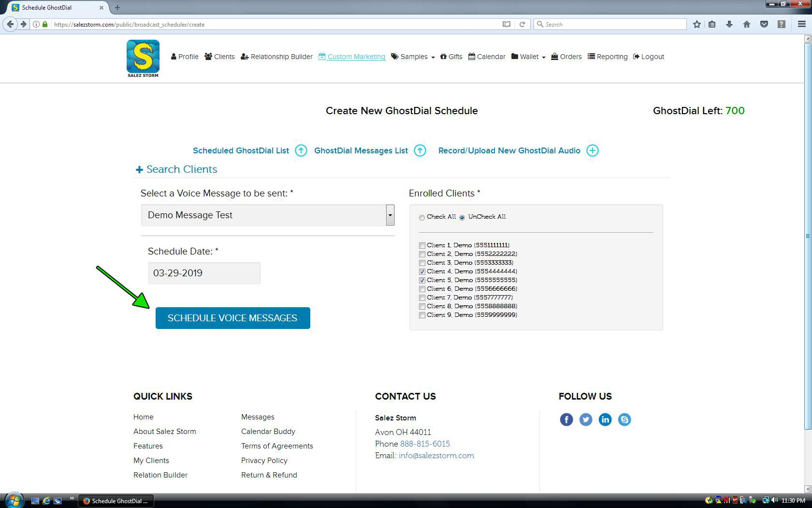Select the Check All radio button
This screenshot has width=812, height=508.
(x=422, y=217)
